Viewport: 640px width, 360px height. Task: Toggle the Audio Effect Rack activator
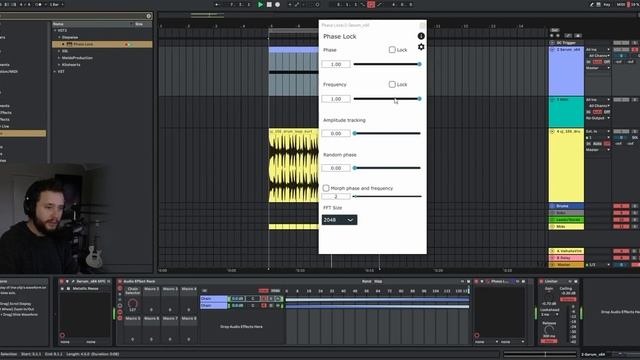click(x=120, y=281)
